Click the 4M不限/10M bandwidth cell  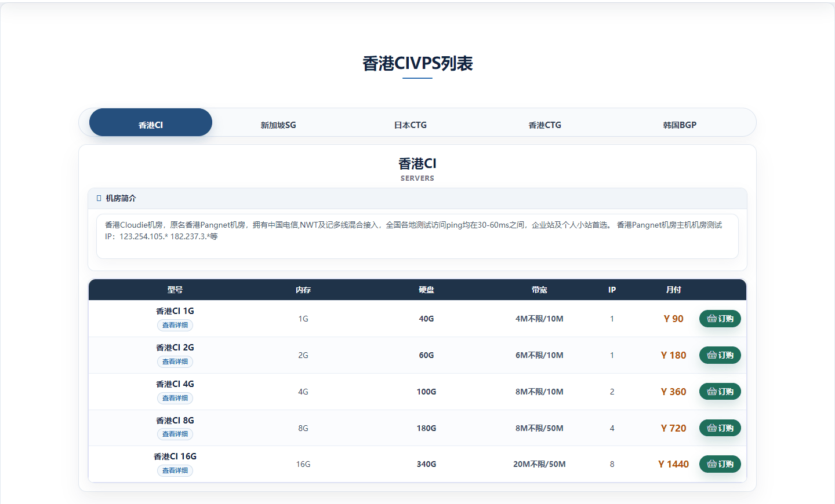(539, 319)
